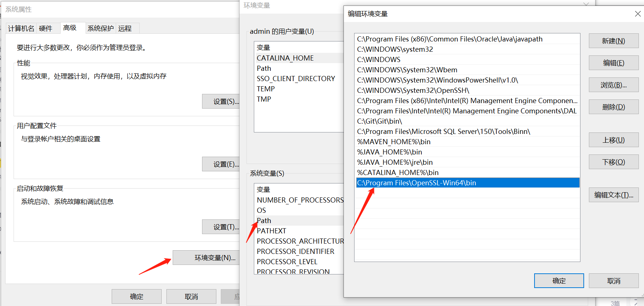Move entry up with 上移(U)
Viewport: 644px width, 306px height.
[613, 140]
